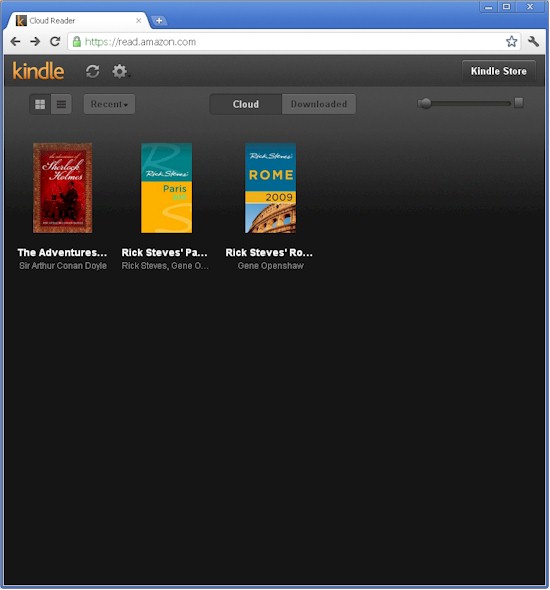Click the kindle logo
Screen dimensions: 550x590
click(x=38, y=71)
